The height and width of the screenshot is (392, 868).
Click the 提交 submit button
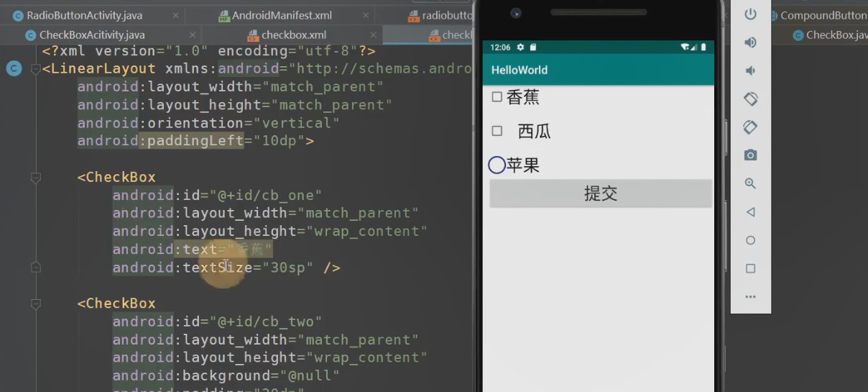pyautogui.click(x=601, y=193)
